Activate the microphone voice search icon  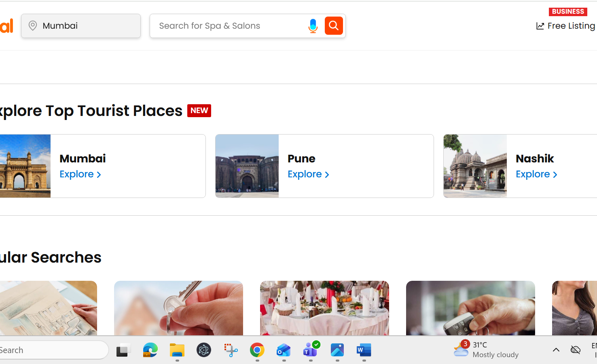tap(313, 26)
